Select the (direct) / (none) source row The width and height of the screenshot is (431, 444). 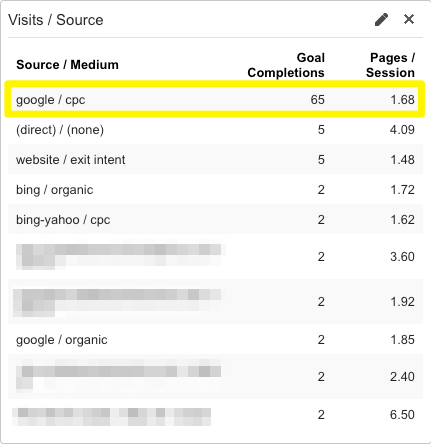tap(215, 130)
